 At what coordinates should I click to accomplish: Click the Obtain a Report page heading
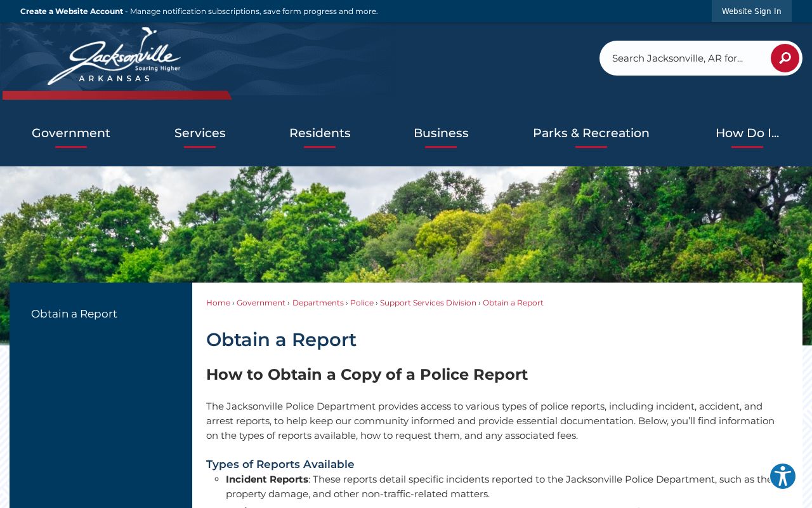281,340
